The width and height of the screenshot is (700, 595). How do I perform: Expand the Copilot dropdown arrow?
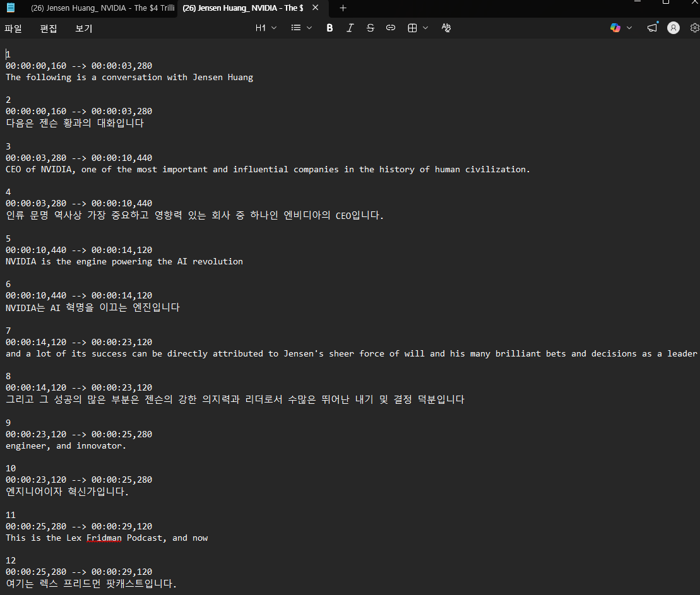(629, 28)
